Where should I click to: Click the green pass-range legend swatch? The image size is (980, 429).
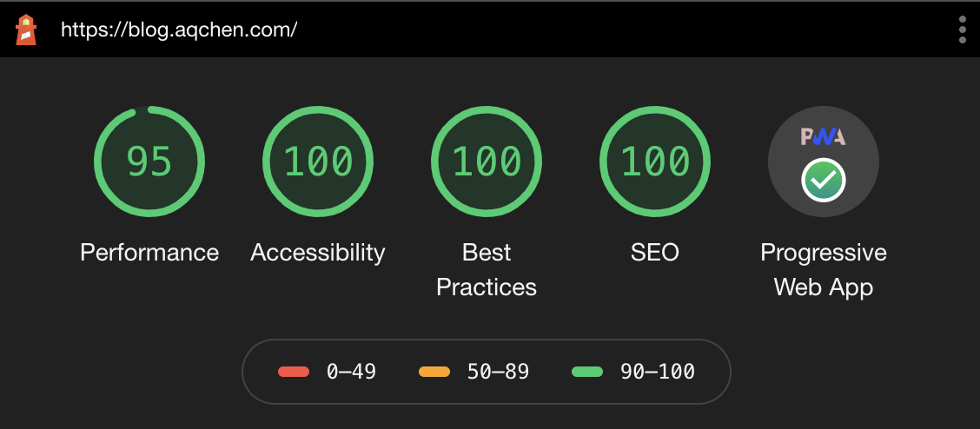pyautogui.click(x=587, y=372)
